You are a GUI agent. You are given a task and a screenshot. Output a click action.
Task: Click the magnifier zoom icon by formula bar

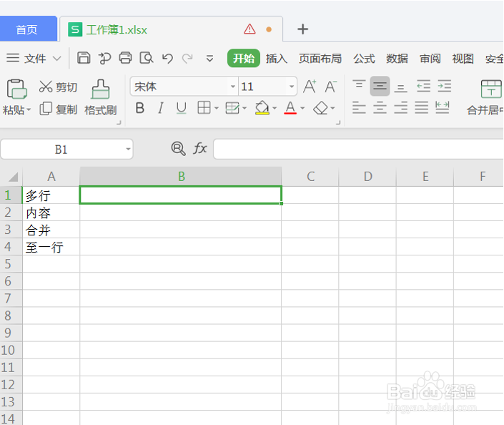(178, 149)
